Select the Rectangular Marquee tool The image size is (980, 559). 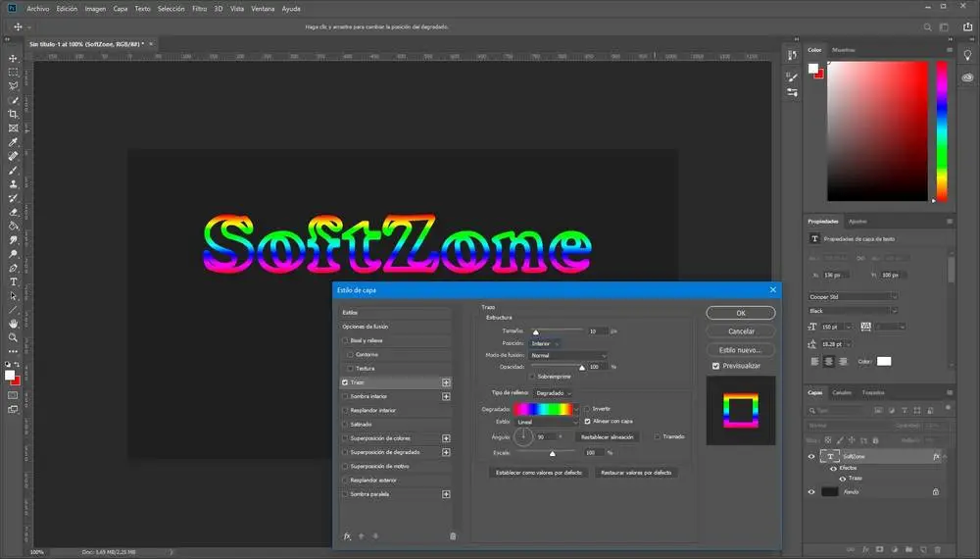point(13,72)
